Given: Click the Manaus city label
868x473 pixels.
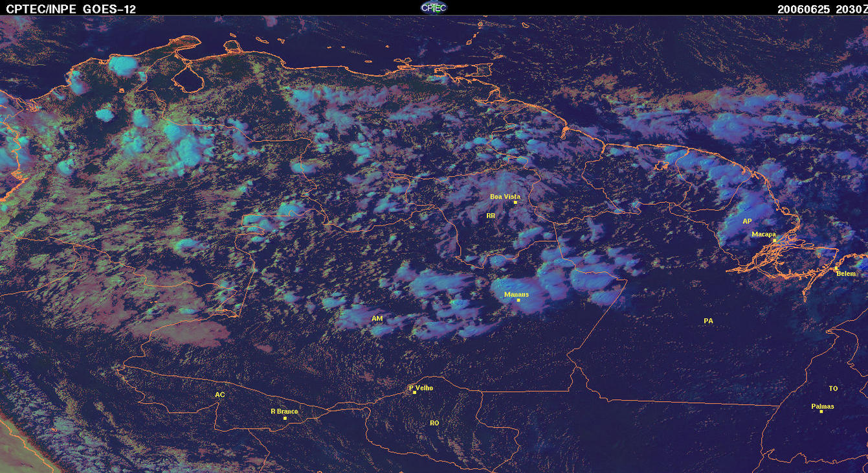Looking at the screenshot, I should 517,294.
